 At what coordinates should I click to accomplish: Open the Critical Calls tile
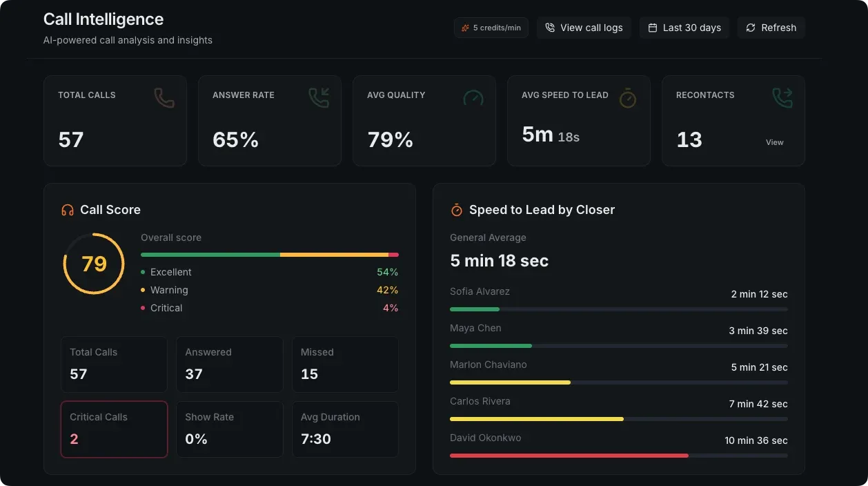pyautogui.click(x=115, y=429)
